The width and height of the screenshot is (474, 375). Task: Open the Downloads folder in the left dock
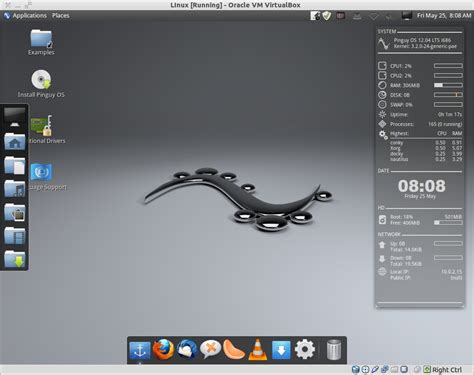(14, 259)
